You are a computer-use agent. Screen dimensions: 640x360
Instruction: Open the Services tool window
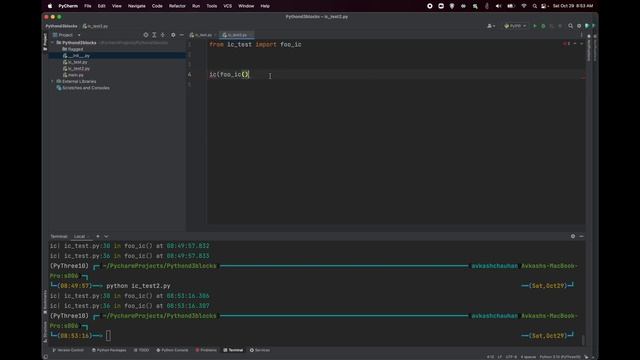[x=260, y=350]
